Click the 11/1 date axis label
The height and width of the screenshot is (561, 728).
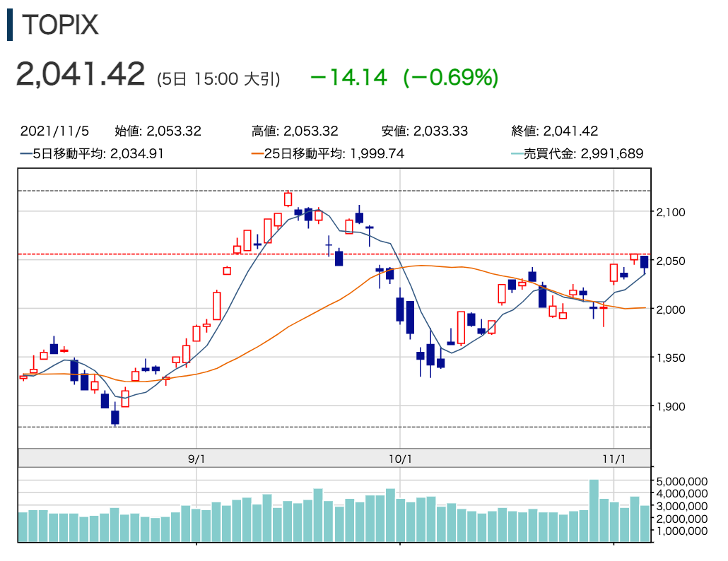[613, 459]
